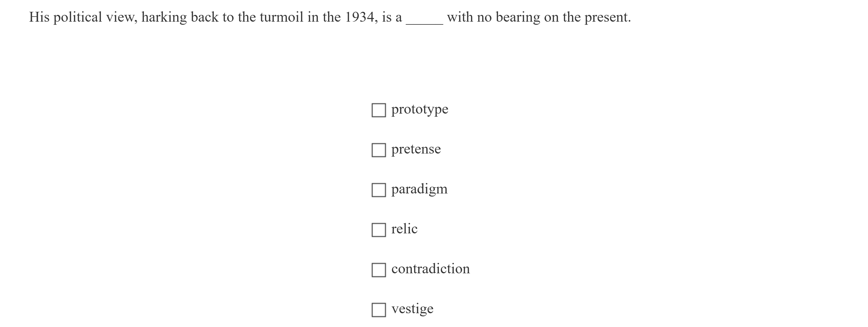
Task: Click the blank line in the sentence
Action: click(x=424, y=19)
